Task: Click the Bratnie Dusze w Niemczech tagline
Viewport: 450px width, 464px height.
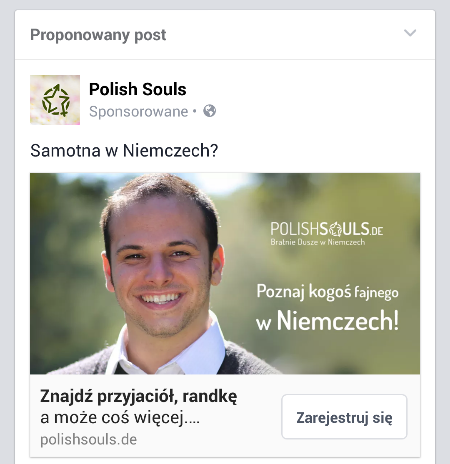Action: click(317, 242)
